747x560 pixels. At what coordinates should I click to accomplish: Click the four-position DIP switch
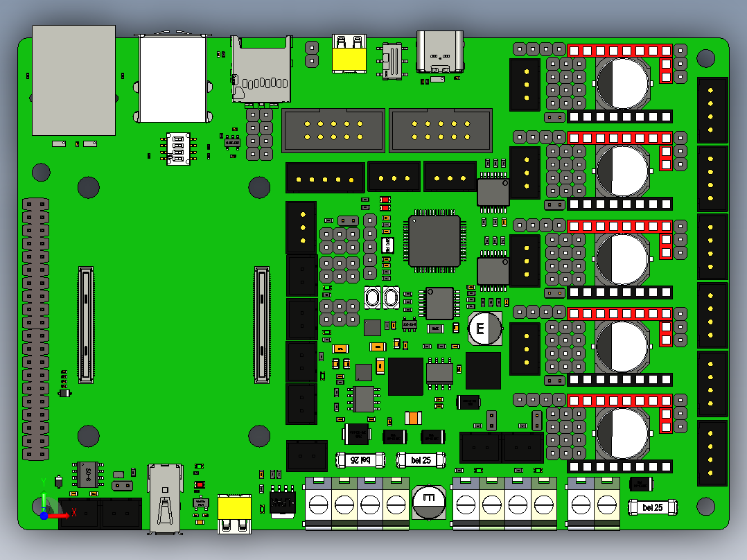pos(178,149)
